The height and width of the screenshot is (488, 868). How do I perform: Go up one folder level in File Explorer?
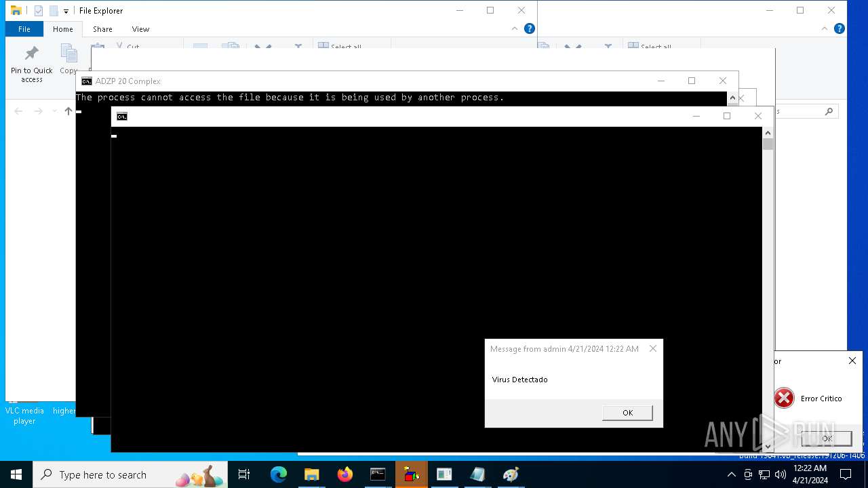68,111
